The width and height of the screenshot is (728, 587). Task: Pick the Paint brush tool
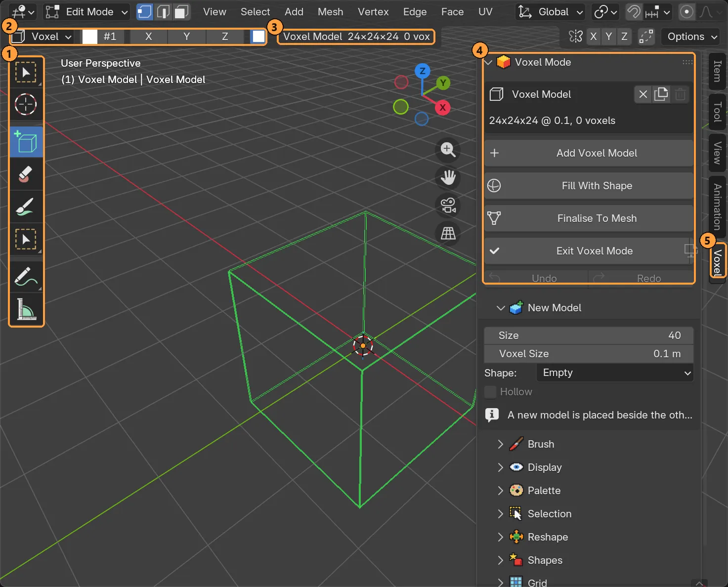click(26, 207)
